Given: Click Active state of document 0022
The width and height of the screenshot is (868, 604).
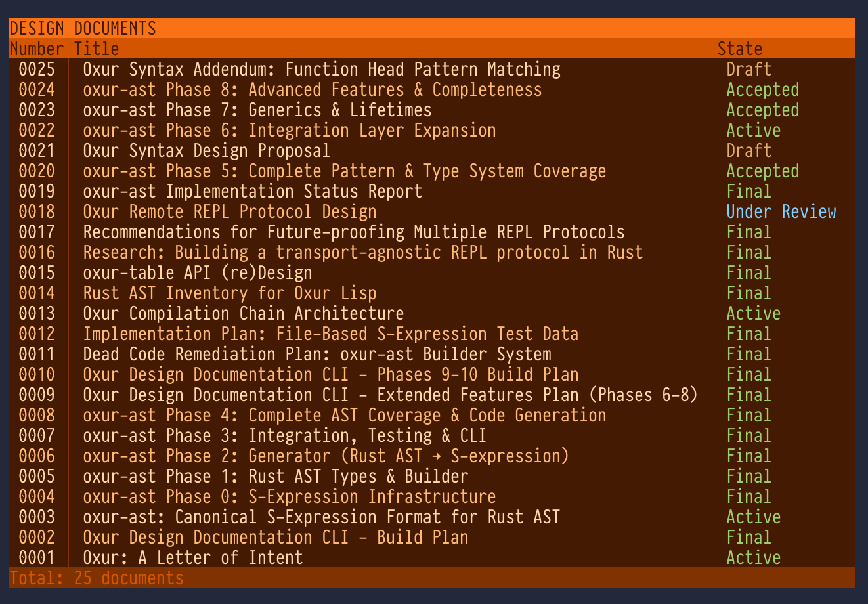Looking at the screenshot, I should (753, 130).
